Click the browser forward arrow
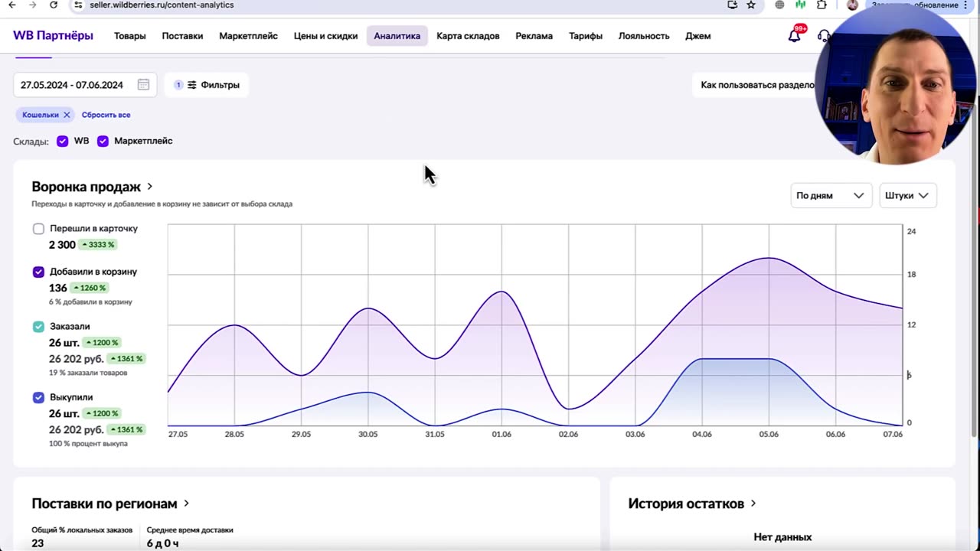The image size is (980, 551). [x=32, y=5]
